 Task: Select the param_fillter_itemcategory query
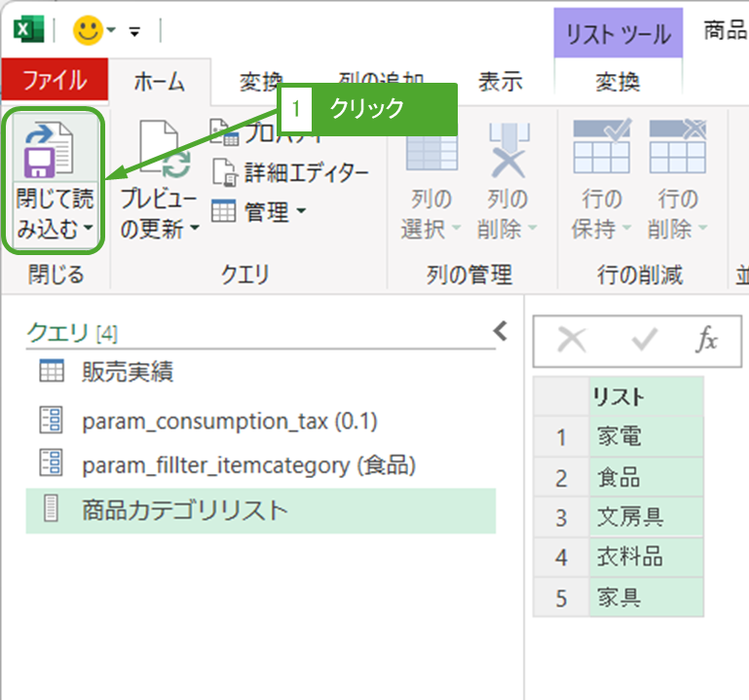point(248,465)
